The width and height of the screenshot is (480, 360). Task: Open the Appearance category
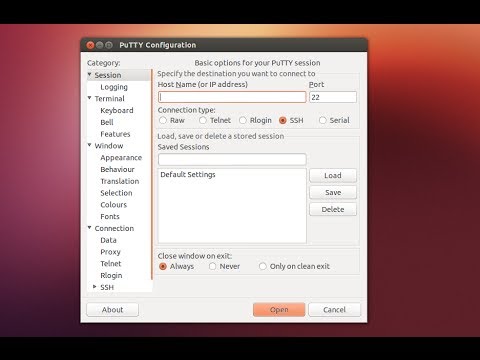click(121, 158)
